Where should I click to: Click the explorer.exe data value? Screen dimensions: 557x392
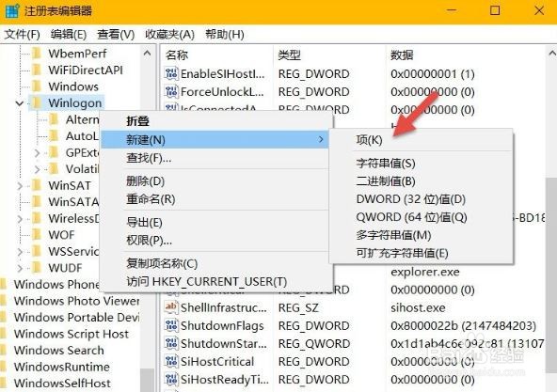425,272
